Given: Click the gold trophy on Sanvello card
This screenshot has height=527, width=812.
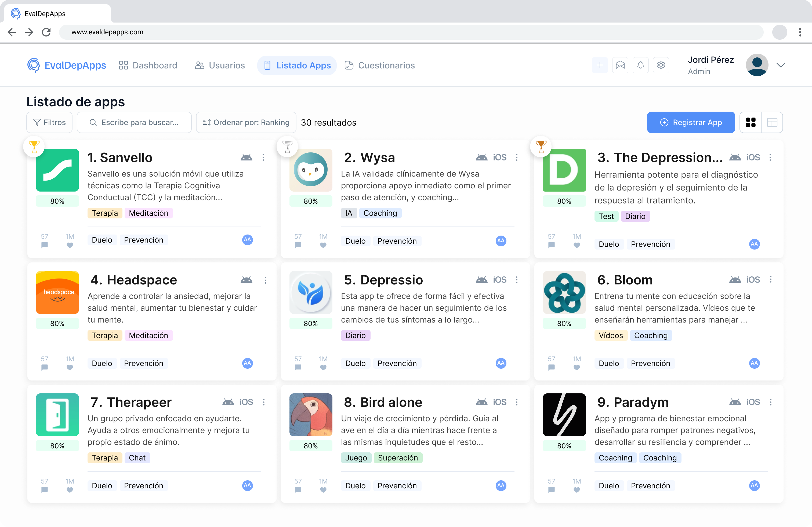Looking at the screenshot, I should 34,147.
